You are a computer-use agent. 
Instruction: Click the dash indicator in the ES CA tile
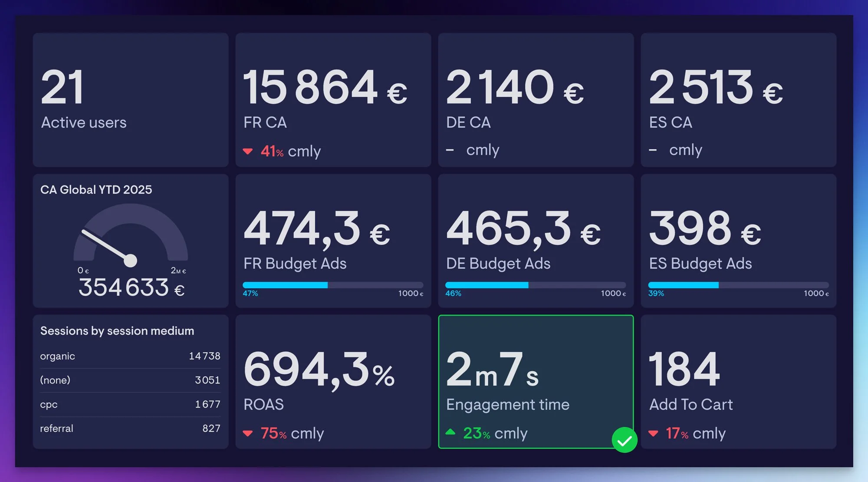click(x=653, y=150)
